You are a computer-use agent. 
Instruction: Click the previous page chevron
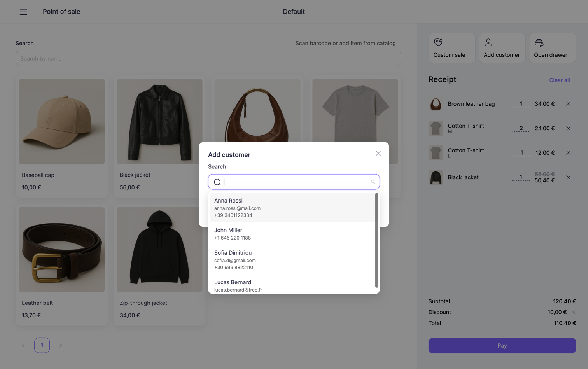(x=23, y=345)
